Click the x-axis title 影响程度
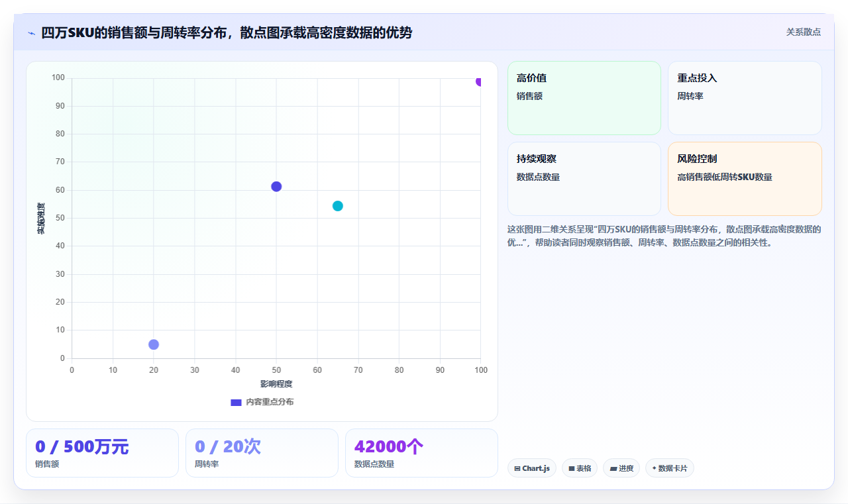Image resolution: width=848 pixels, height=504 pixels. tap(276, 384)
